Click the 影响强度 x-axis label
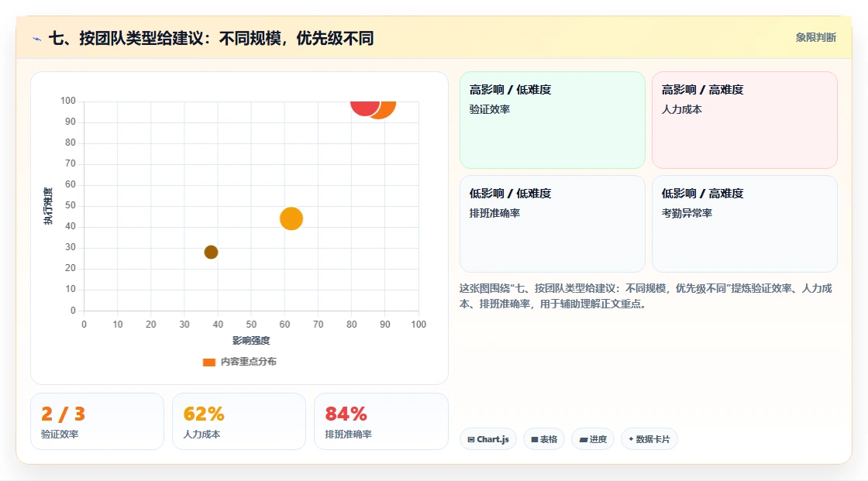Screen dimensions: 868x481 coord(251,340)
